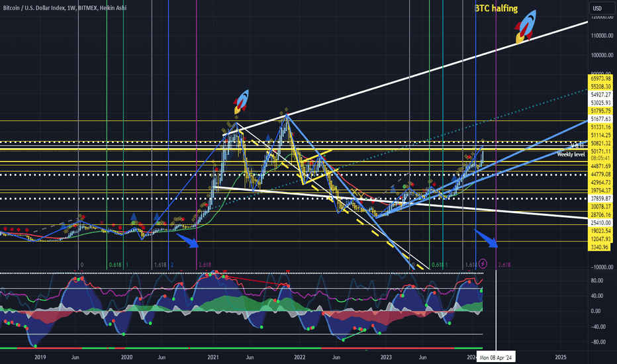The height and width of the screenshot is (364, 617).
Task: Click the 100000.00 price scale value
Action: click(x=602, y=55)
